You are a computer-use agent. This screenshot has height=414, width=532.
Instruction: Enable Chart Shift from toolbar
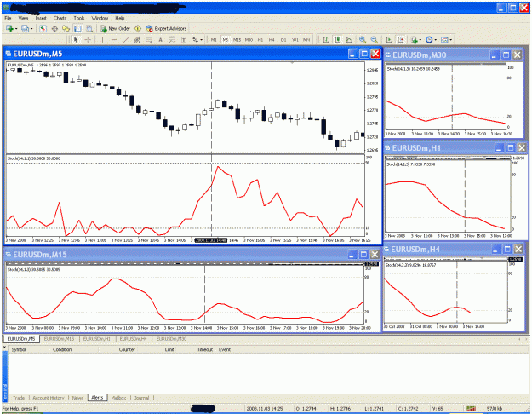[401, 40]
